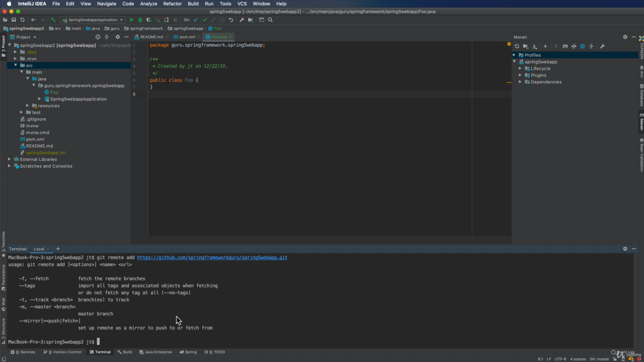Viewport: 644px width, 362px height.
Task: Reimport all Maven projects
Action: [517, 46]
